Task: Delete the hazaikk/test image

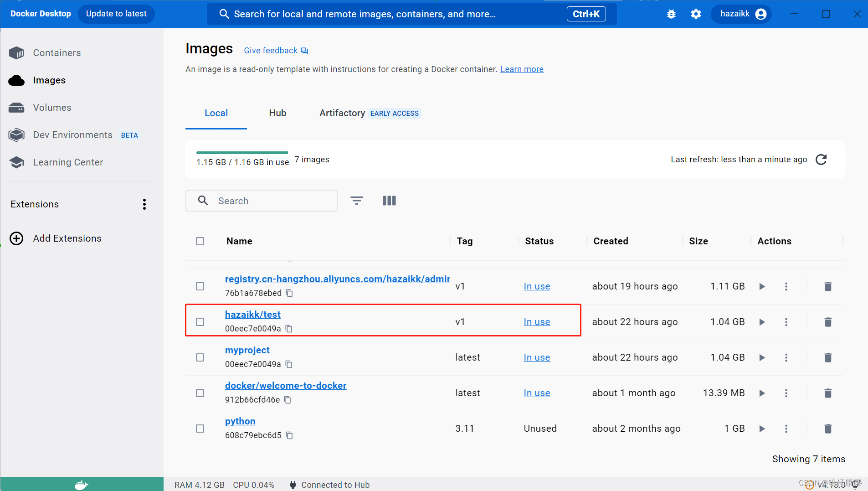Action: (x=828, y=322)
